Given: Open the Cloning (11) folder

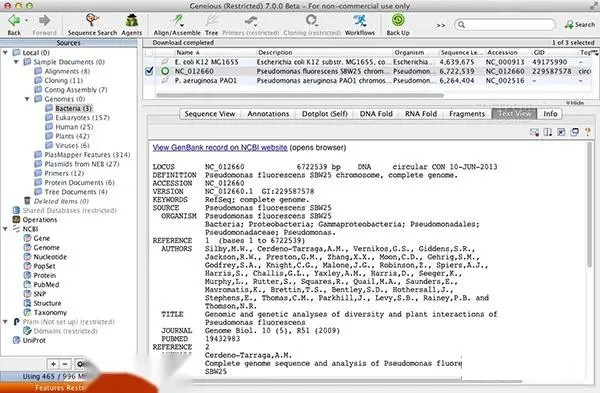Looking at the screenshot, I should click(x=59, y=80).
